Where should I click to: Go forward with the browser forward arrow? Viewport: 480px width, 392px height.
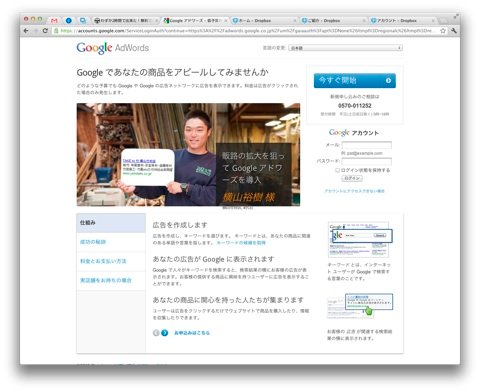pyautogui.click(x=36, y=31)
